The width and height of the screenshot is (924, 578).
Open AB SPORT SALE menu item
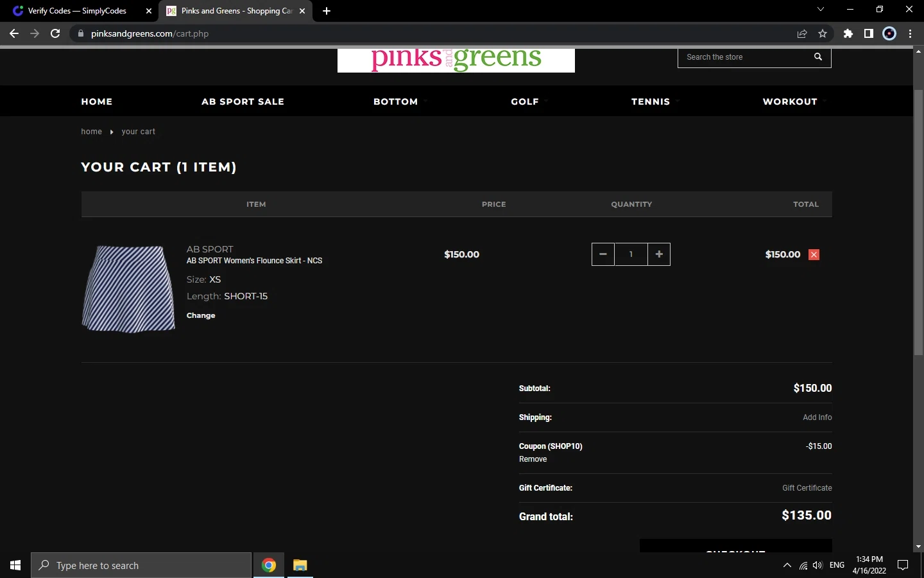point(243,101)
